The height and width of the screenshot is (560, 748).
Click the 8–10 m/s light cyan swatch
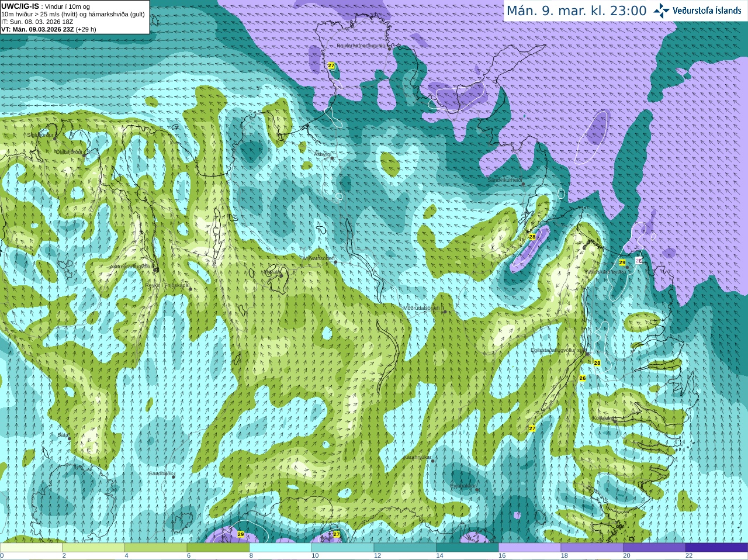(280, 548)
